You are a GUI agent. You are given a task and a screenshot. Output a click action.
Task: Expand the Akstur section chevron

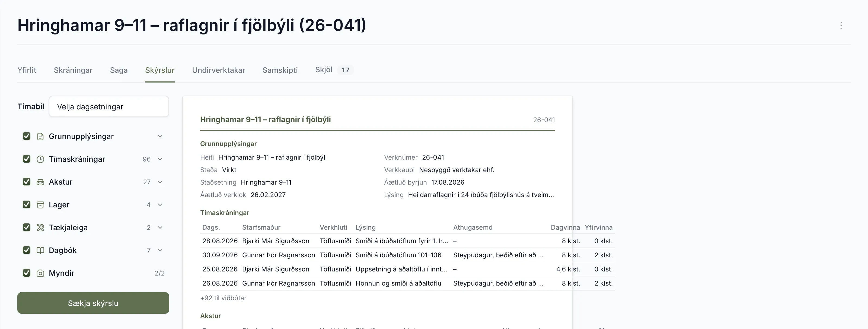point(160,182)
